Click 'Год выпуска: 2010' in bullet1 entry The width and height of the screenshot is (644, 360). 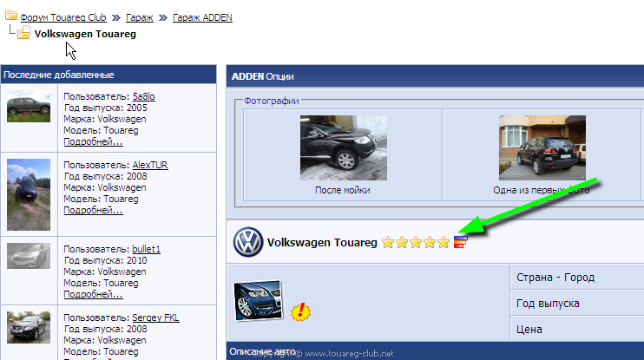[x=105, y=260]
